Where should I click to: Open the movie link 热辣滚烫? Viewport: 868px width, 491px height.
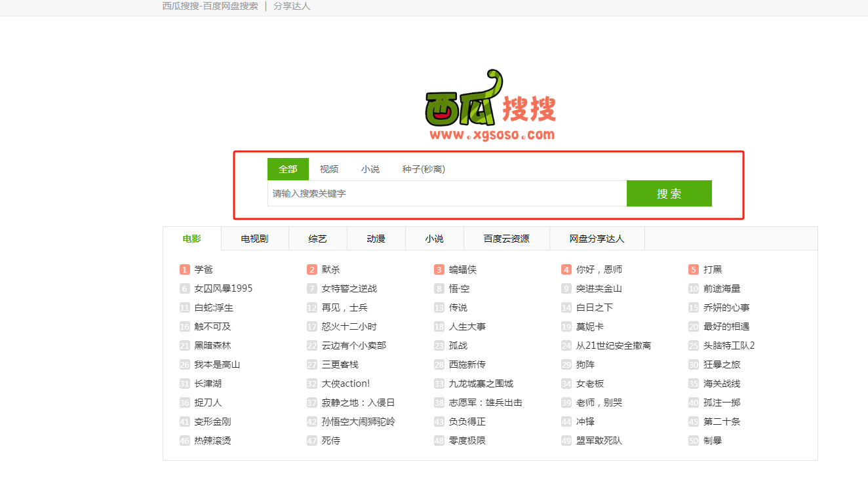click(213, 441)
